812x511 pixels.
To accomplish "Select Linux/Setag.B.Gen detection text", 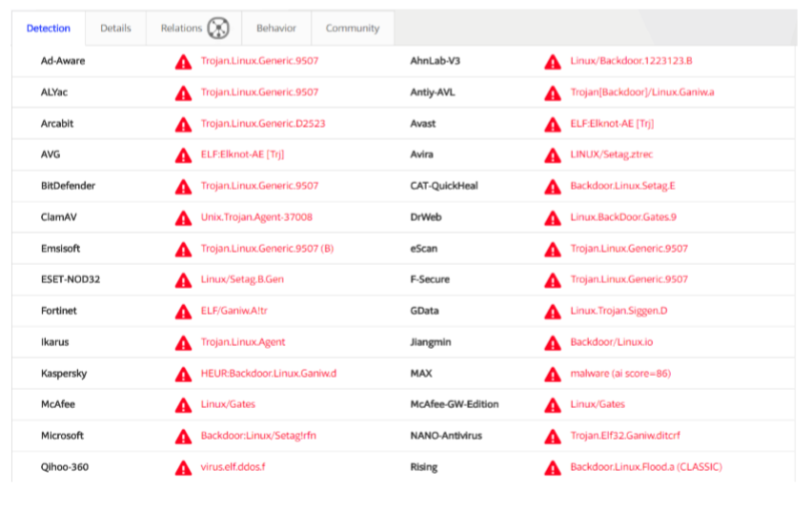I will coord(242,279).
